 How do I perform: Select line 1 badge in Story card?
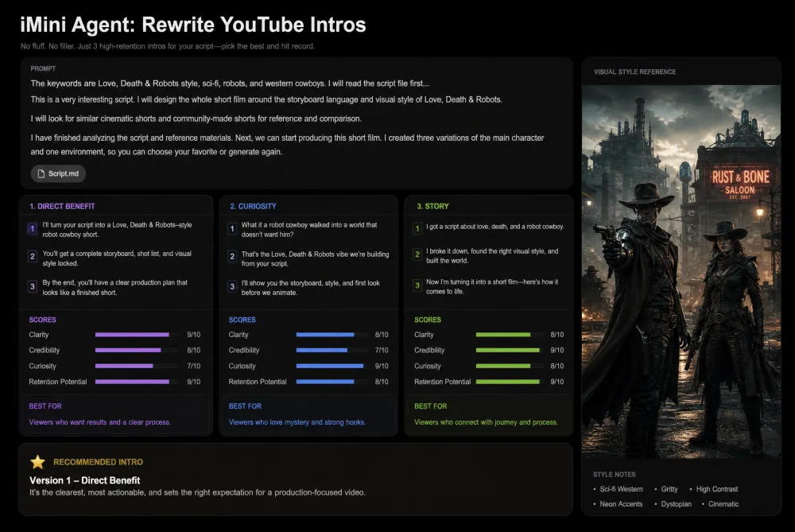click(417, 229)
